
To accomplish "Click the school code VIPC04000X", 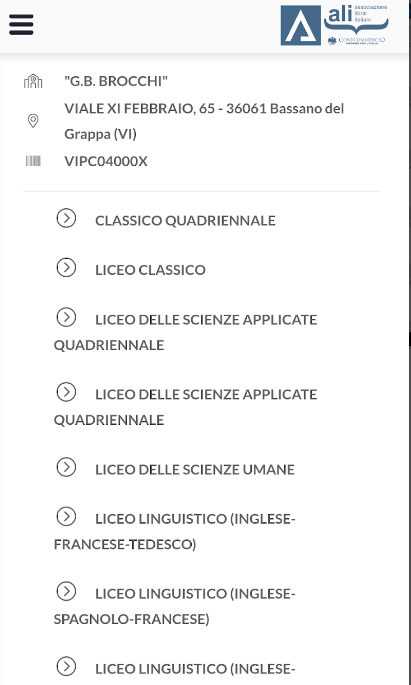I will (x=106, y=162).
